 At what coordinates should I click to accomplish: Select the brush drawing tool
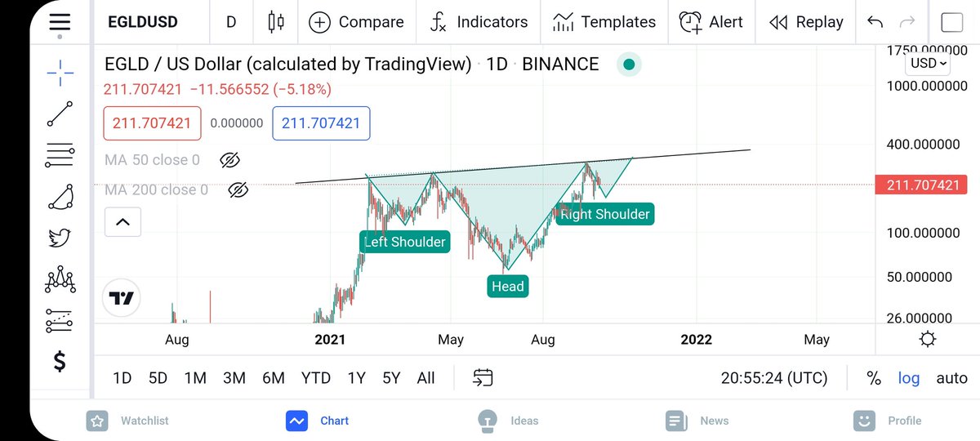click(60, 197)
